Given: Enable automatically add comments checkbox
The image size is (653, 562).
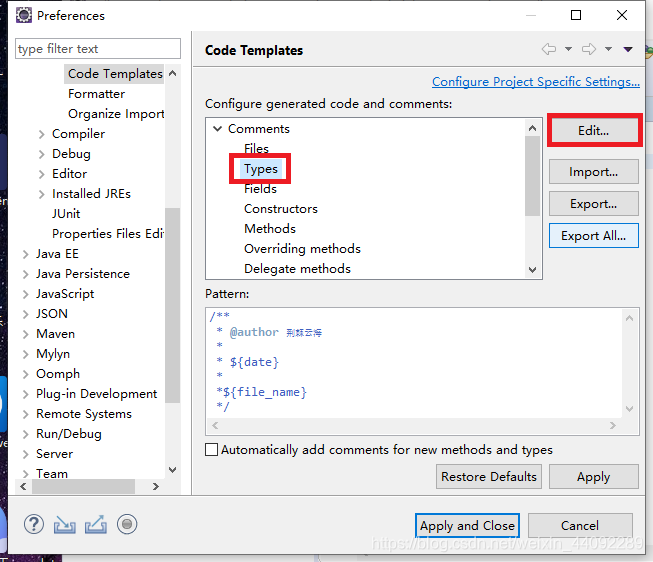Looking at the screenshot, I should (x=212, y=450).
